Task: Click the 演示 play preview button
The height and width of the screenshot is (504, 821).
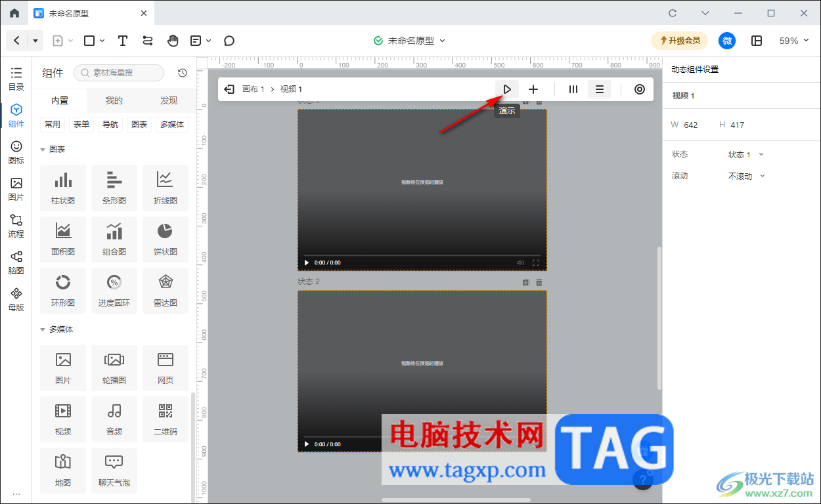Action: coord(507,89)
